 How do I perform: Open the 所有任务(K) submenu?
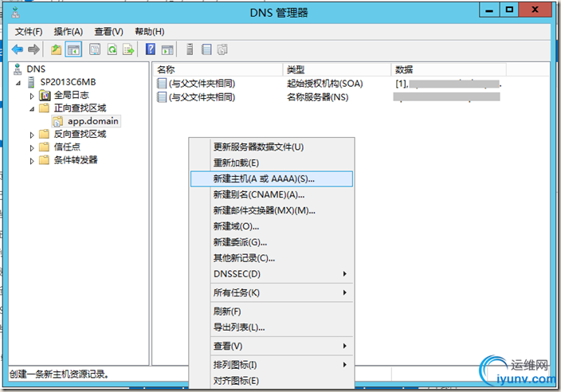[272, 292]
